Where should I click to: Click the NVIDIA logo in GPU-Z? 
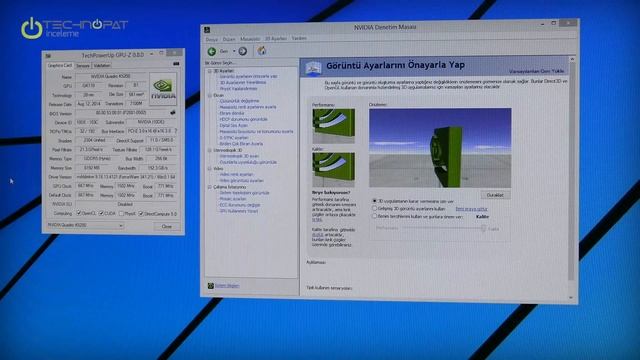pos(163,89)
